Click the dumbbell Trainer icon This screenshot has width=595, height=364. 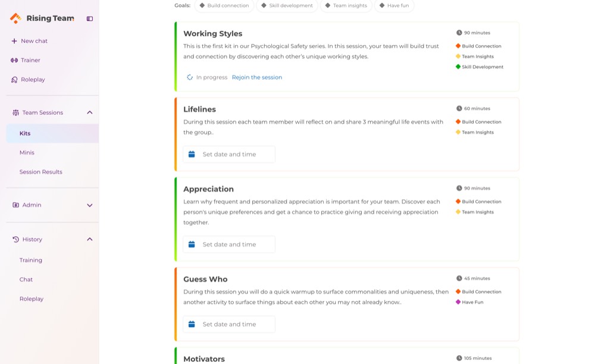(x=14, y=60)
